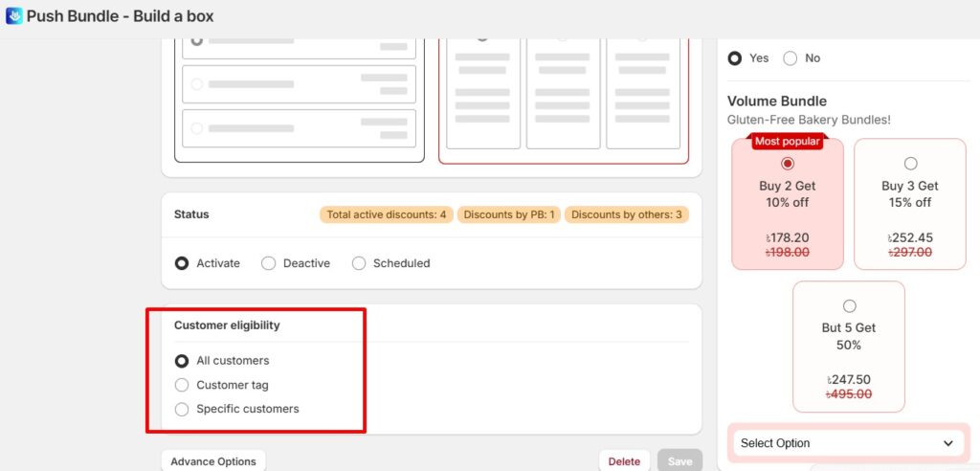Click the Save button
This screenshot has width=980, height=471.
tap(680, 461)
